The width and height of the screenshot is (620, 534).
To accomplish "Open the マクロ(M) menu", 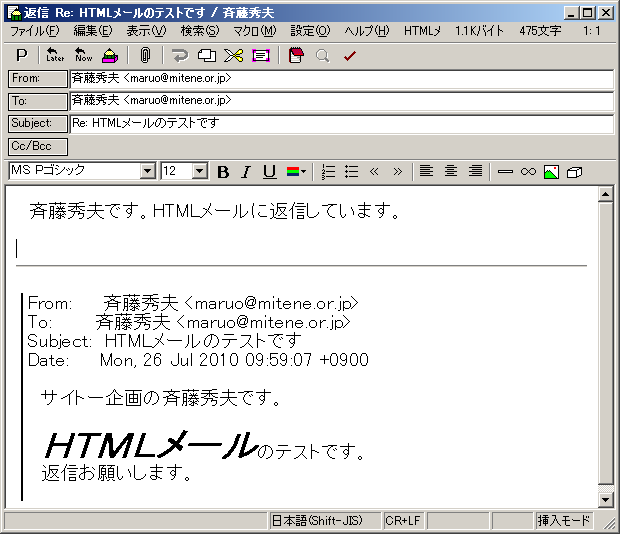I will (x=255, y=31).
